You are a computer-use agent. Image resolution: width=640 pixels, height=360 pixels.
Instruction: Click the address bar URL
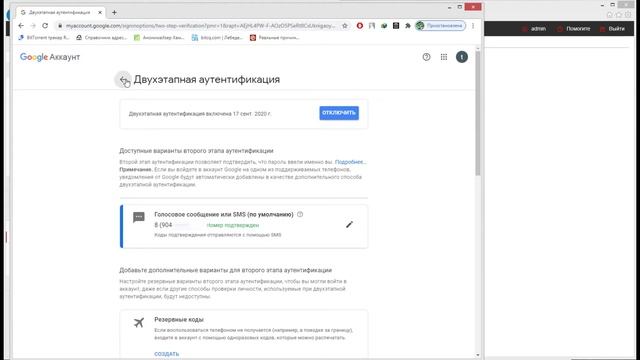(x=200, y=26)
